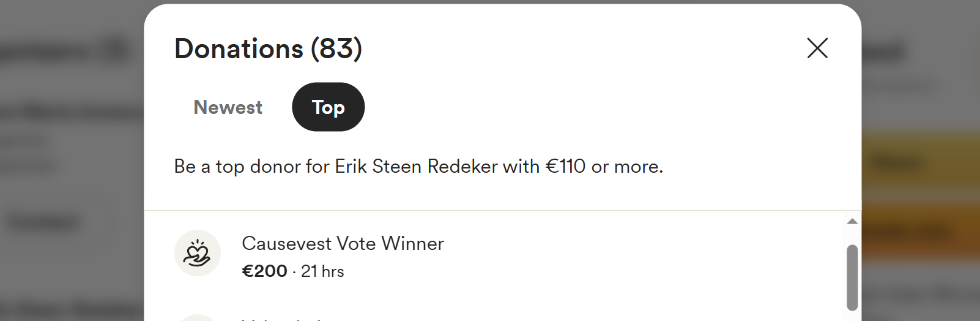This screenshot has height=321, width=980.
Task: Click the €110 top donor threshold text
Action: [x=566, y=166]
